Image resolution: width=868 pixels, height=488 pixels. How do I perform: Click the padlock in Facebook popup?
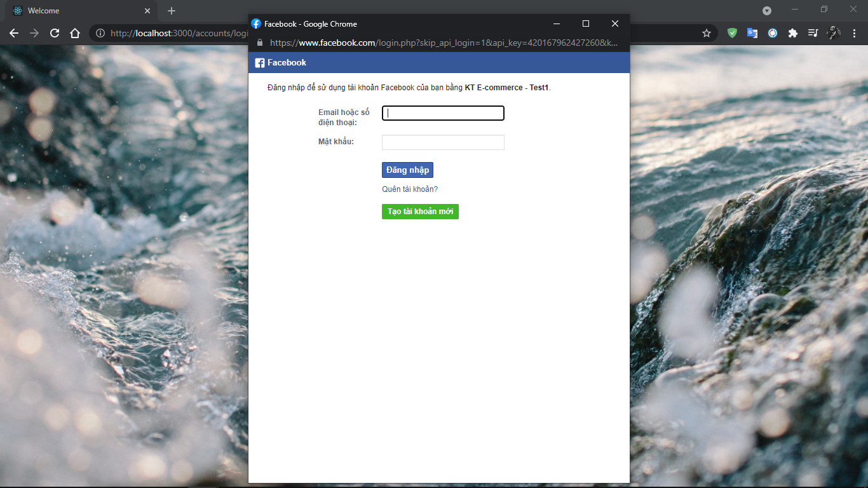[x=259, y=43]
